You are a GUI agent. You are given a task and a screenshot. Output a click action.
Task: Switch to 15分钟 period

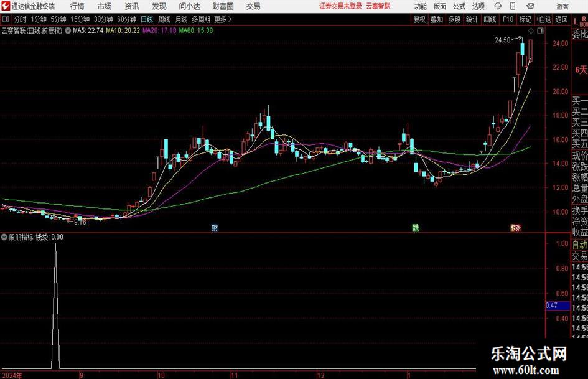click(x=80, y=19)
